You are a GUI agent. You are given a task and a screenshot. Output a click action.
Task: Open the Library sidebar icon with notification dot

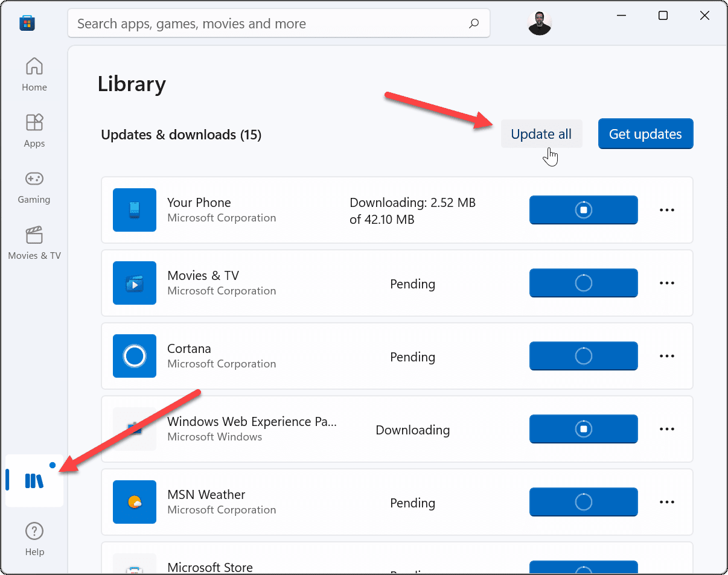(x=34, y=480)
